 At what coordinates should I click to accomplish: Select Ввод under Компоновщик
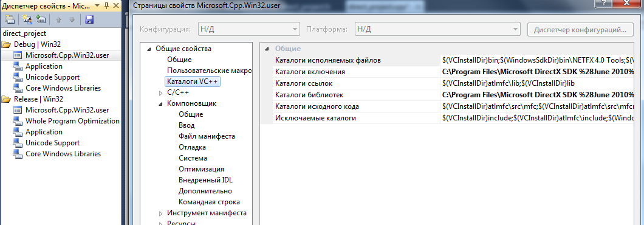(x=187, y=125)
